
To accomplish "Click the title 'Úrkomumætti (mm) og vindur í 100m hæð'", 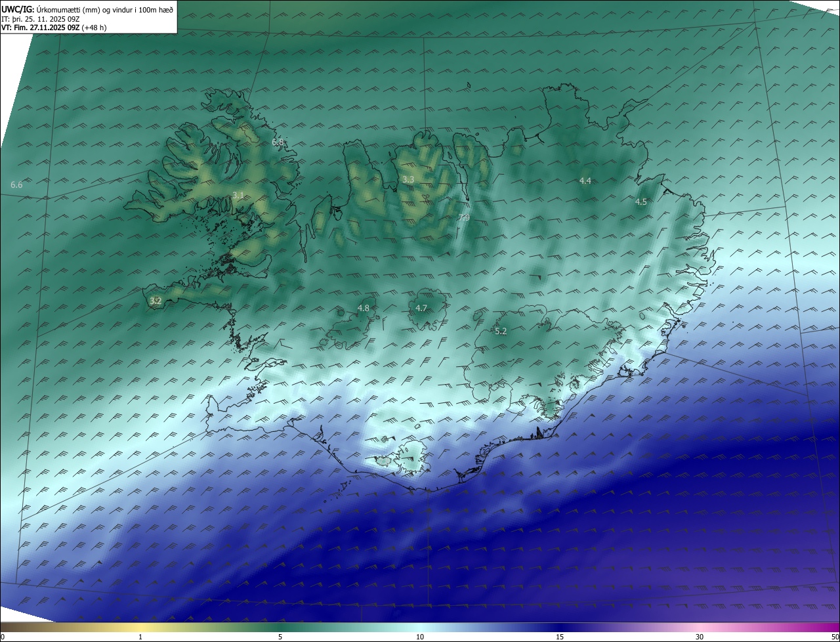I will pos(104,9).
